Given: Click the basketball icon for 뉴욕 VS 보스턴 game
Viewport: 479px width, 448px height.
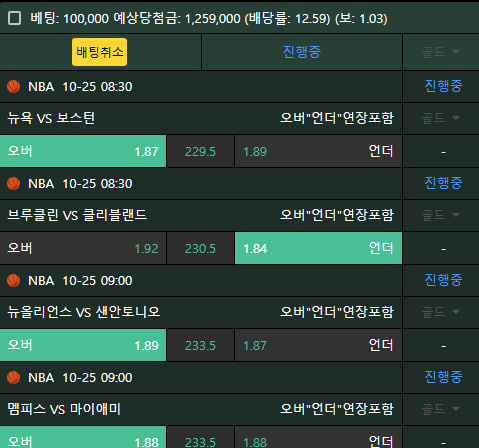Looking at the screenshot, I should tap(13, 87).
